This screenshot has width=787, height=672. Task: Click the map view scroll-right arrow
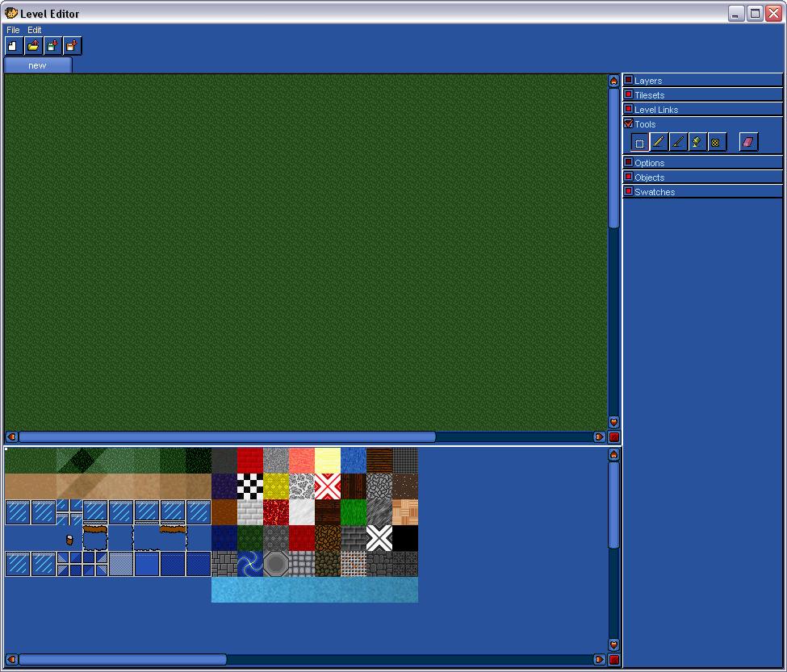click(x=599, y=436)
